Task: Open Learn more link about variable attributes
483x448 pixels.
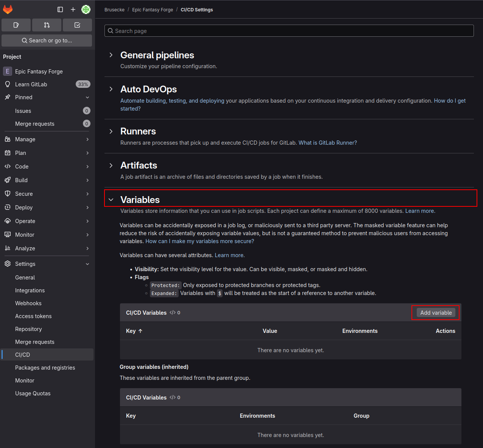Action: 230,255
